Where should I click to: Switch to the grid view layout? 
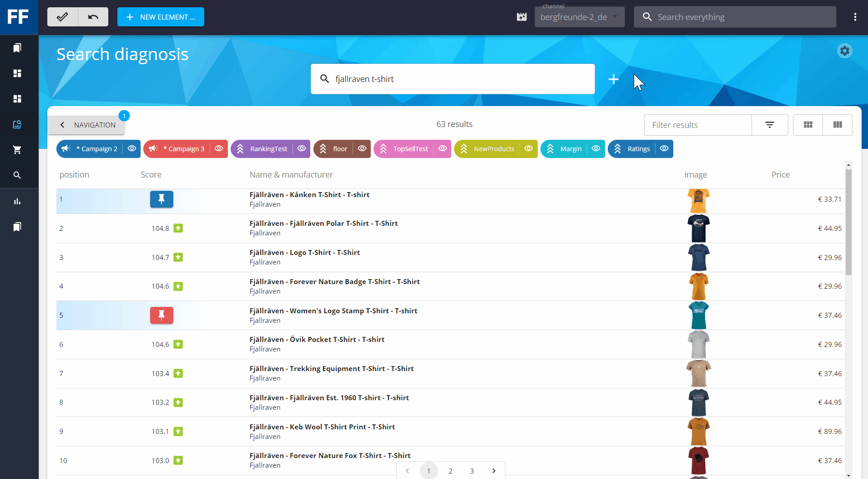click(808, 125)
